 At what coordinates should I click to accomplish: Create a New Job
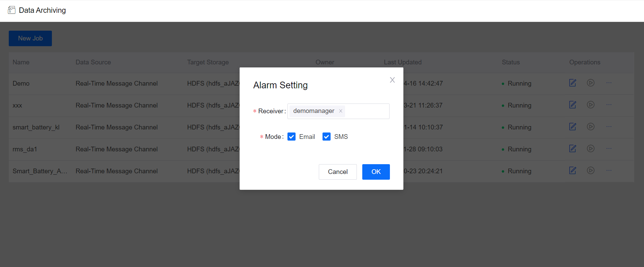coord(30,38)
